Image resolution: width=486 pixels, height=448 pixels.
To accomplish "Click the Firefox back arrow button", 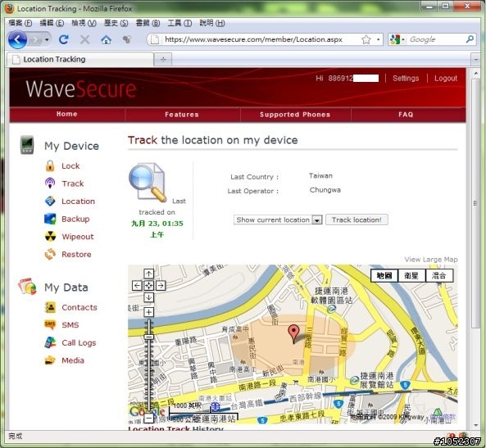I will (17, 39).
